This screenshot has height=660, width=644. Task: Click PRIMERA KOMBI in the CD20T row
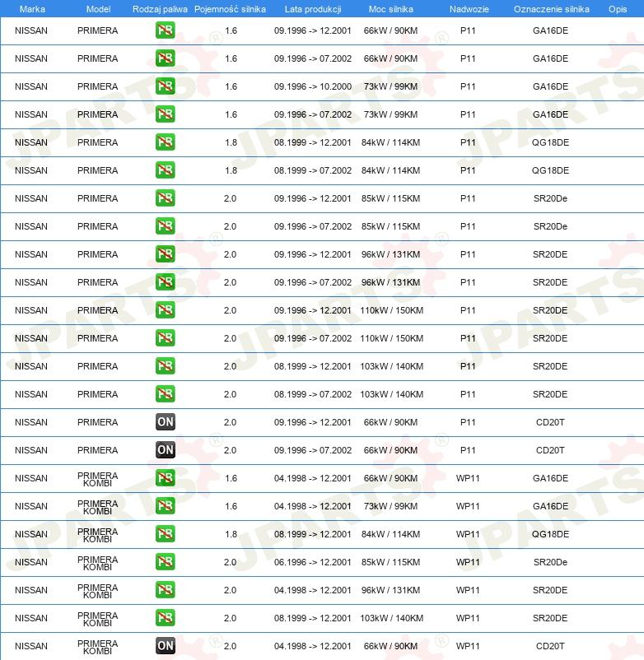(97, 647)
